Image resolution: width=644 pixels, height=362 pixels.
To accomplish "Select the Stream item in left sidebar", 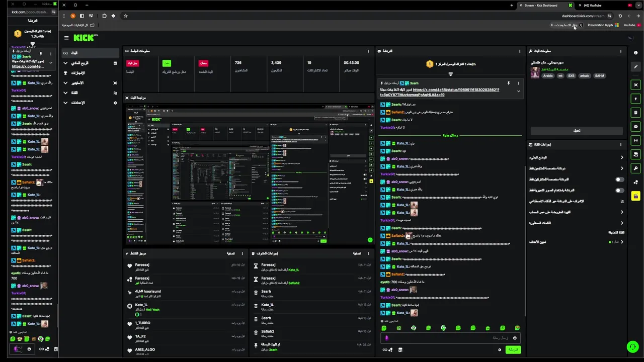I will pyautogui.click(x=91, y=53).
